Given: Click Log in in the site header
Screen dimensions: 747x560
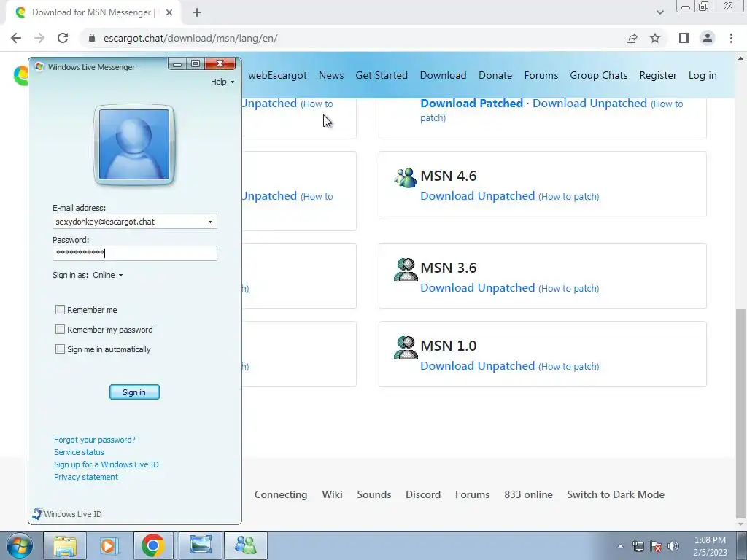Looking at the screenshot, I should [x=703, y=75].
